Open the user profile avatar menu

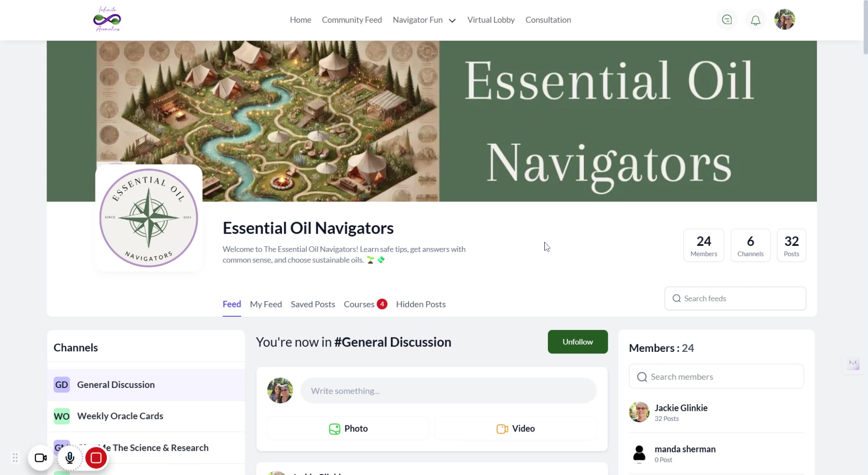(x=784, y=20)
